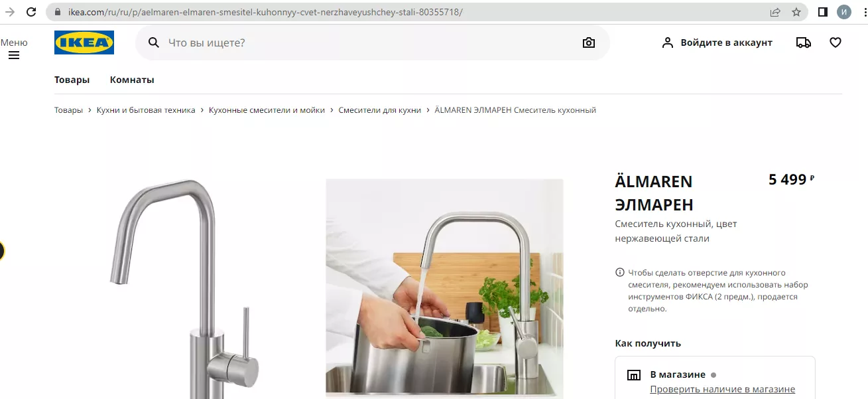Open the Комнаты menu tab
This screenshot has height=399, width=868.
[x=132, y=80]
